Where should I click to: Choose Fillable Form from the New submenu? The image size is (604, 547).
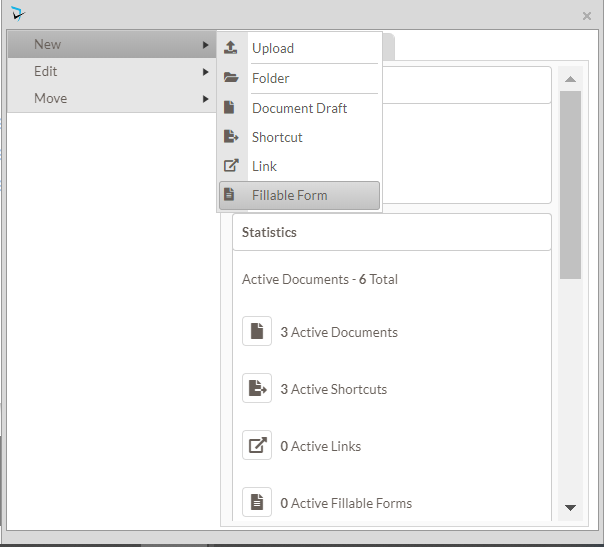(290, 195)
